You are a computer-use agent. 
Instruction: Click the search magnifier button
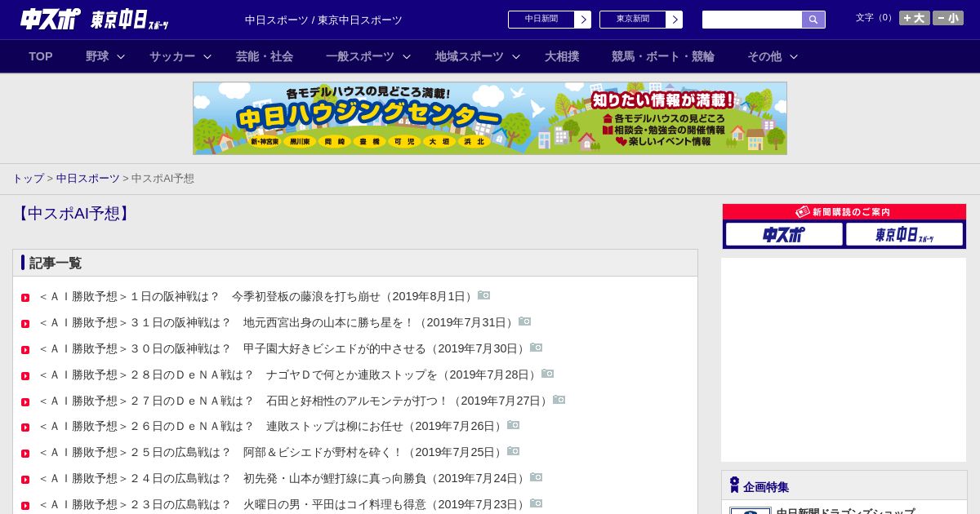[x=813, y=20]
